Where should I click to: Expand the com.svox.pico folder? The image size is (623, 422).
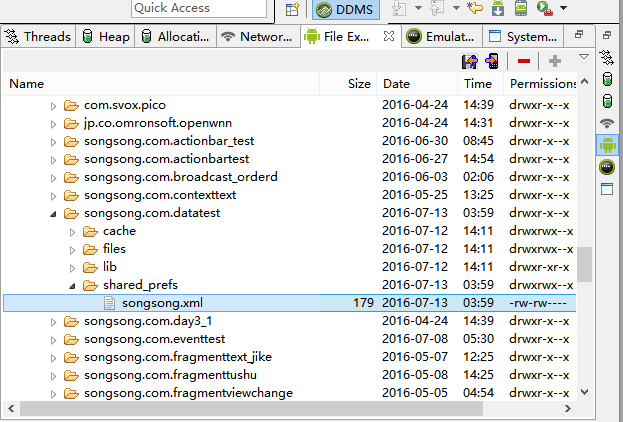pos(53,106)
